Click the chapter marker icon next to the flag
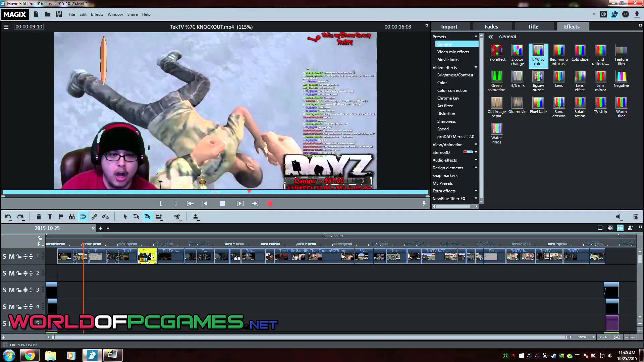The height and width of the screenshot is (362, 644). 72,217
